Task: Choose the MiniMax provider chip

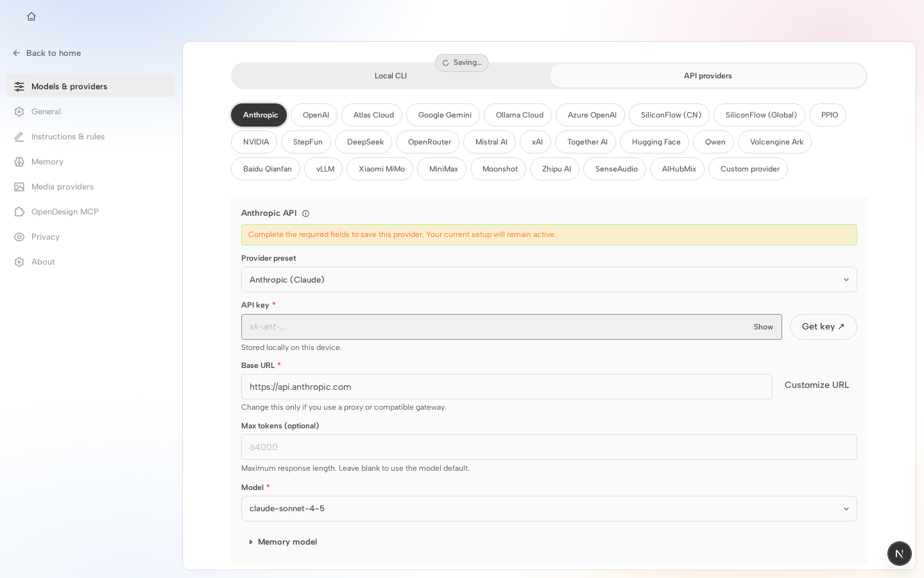Action: point(442,169)
